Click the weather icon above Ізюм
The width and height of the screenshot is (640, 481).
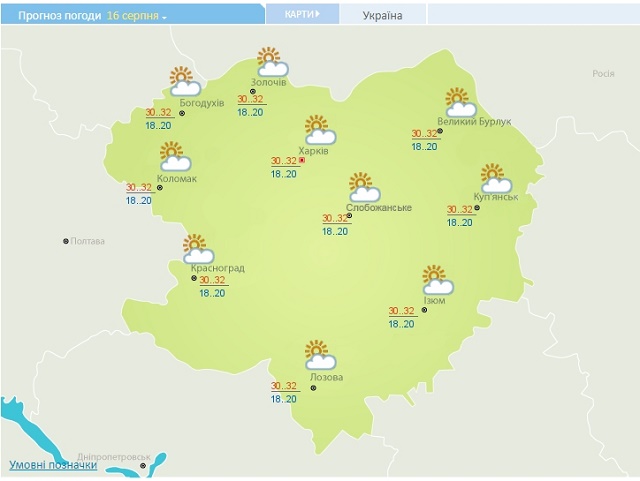[x=438, y=280]
